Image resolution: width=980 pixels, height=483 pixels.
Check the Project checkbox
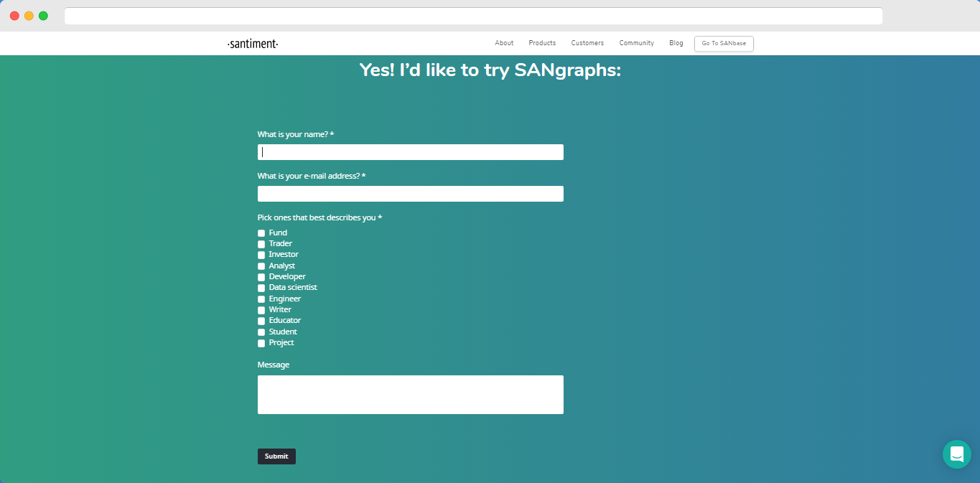pyautogui.click(x=261, y=343)
